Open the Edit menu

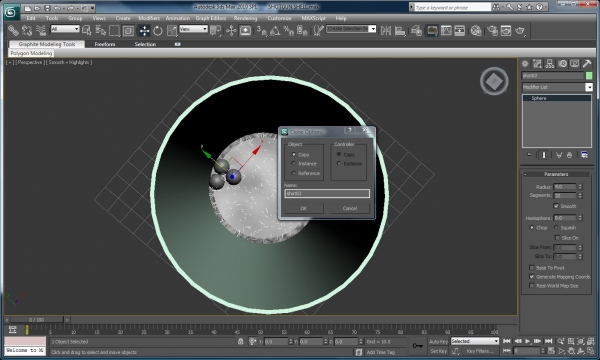31,18
